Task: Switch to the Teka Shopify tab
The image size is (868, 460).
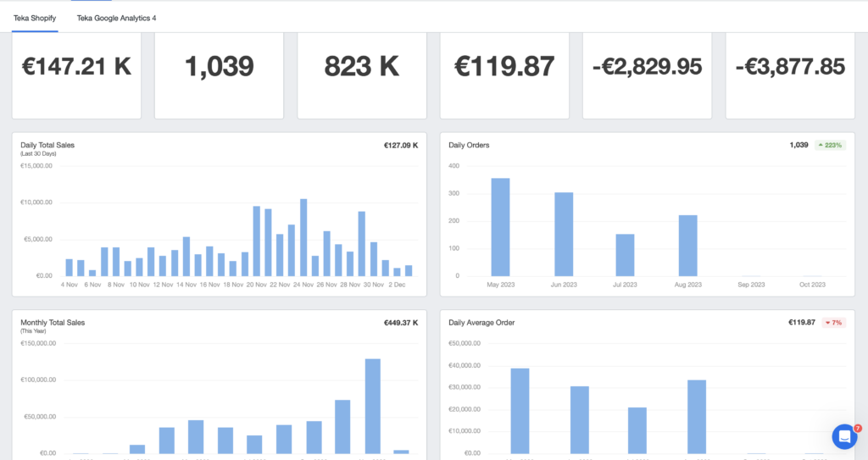Action: point(35,18)
